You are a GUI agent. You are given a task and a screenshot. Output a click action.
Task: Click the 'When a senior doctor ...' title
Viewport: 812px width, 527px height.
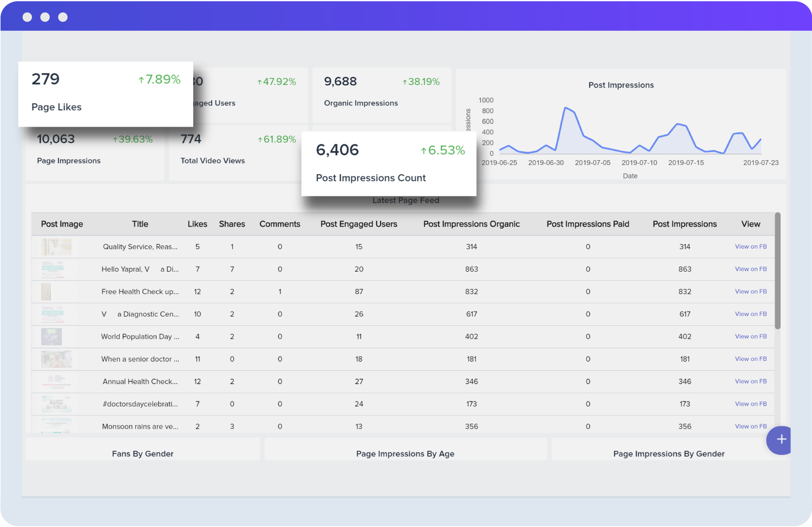coord(140,359)
